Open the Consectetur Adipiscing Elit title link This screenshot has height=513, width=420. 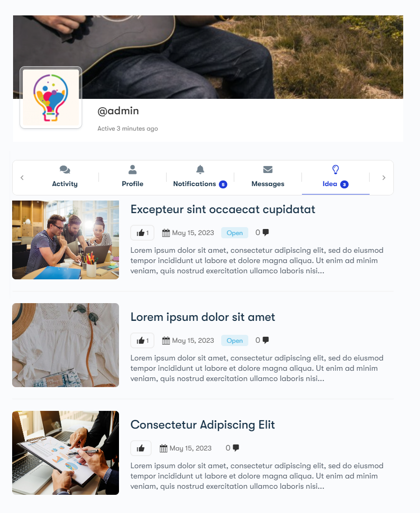click(x=203, y=425)
